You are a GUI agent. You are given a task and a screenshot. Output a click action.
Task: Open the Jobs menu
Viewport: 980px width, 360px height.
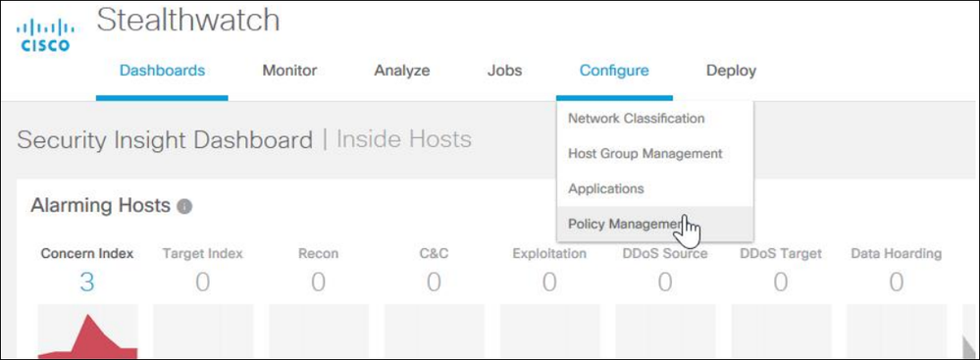tap(504, 71)
